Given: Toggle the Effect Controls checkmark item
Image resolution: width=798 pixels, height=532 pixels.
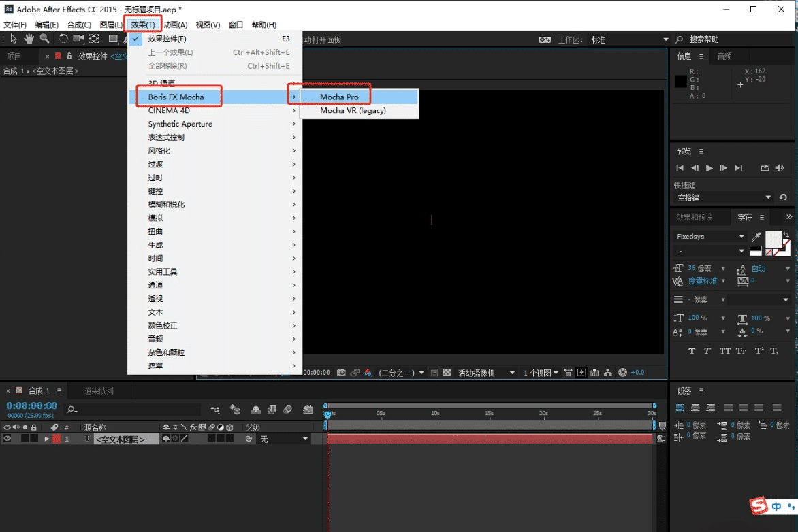Looking at the screenshot, I should pyautogui.click(x=167, y=39).
